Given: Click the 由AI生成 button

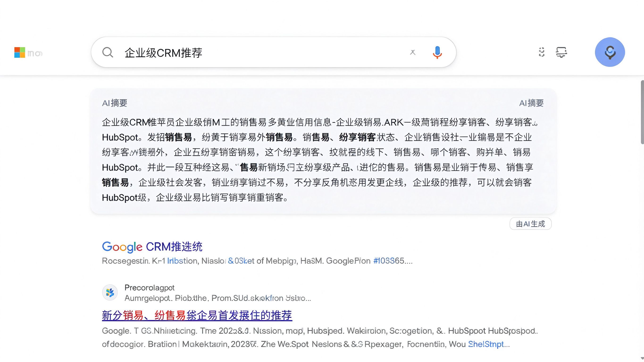Looking at the screenshot, I should tap(531, 224).
